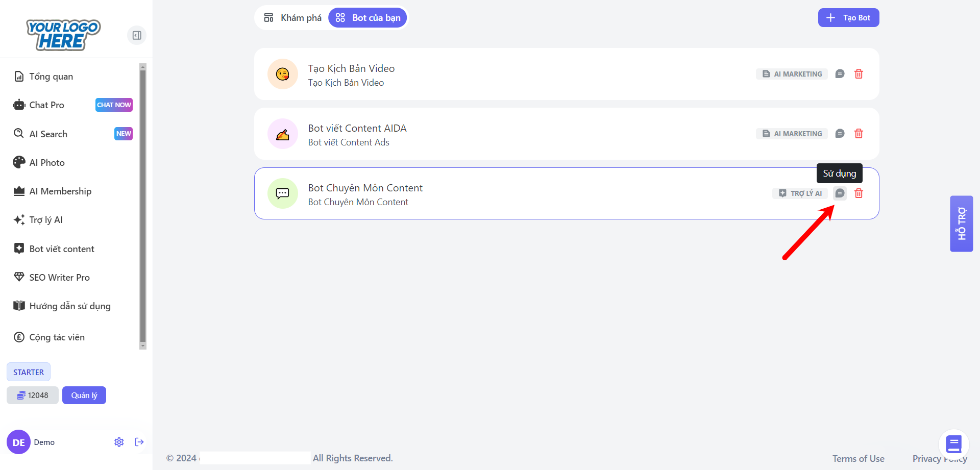Open the account settings gear icon
This screenshot has height=470, width=980.
click(x=119, y=442)
